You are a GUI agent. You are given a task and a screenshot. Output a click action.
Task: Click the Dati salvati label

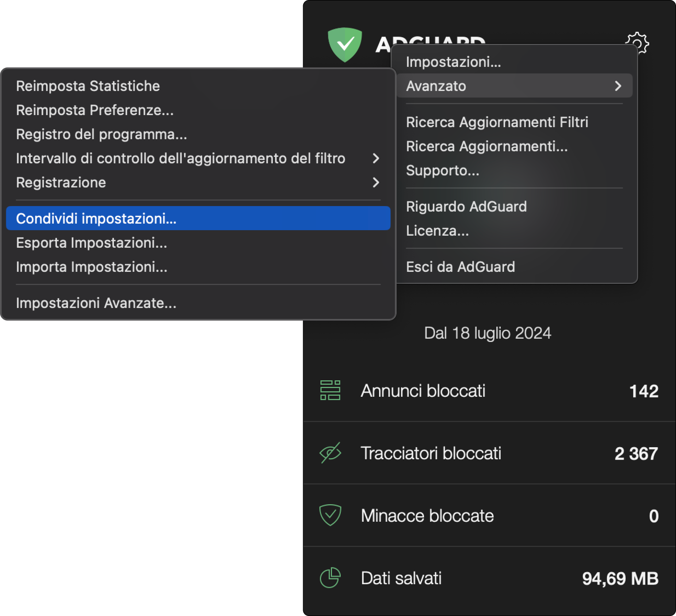[x=401, y=578]
